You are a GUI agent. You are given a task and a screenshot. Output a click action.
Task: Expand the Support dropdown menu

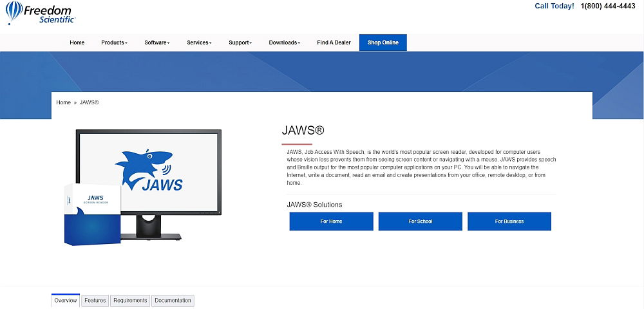coord(240,42)
